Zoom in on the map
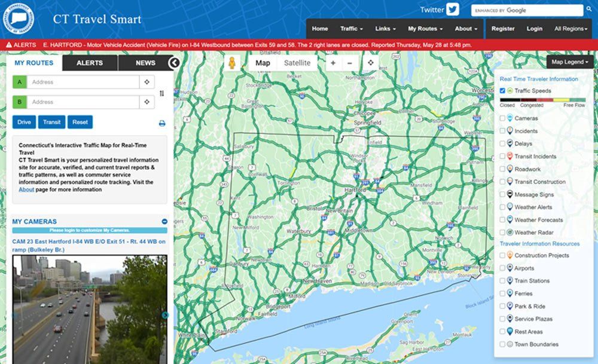The width and height of the screenshot is (598, 364). [333, 63]
